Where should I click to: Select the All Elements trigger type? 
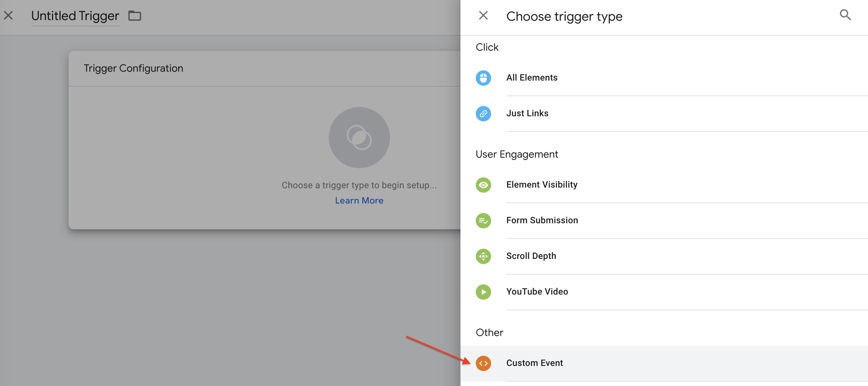pos(531,78)
